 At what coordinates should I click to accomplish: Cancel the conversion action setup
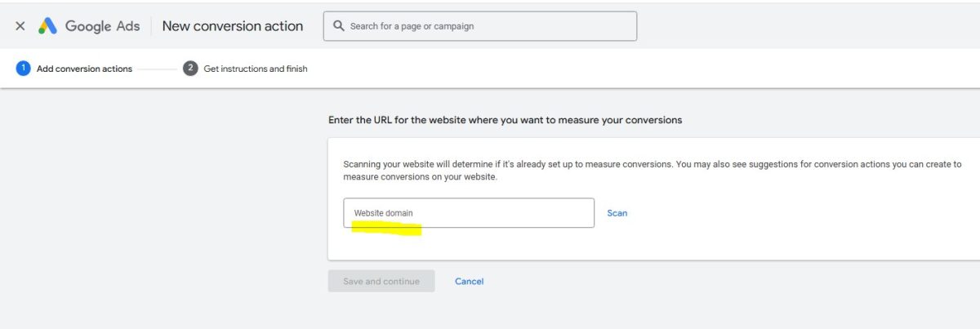click(470, 281)
